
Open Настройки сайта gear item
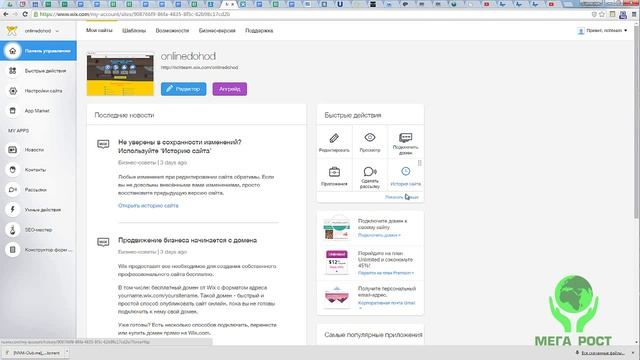coord(38,91)
